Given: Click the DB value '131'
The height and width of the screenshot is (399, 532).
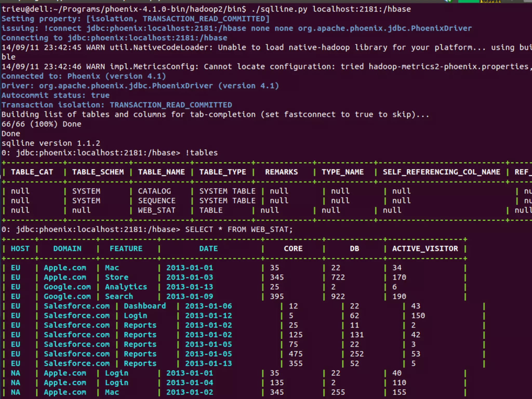Looking at the screenshot, I should click(357, 335).
